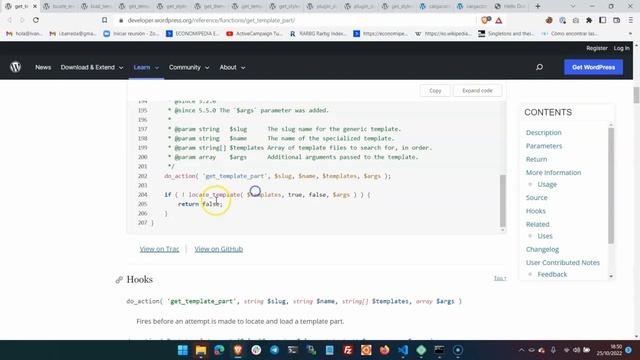640x360 pixels.
Task: Go to Changelog in Contents
Action: pyautogui.click(x=542, y=249)
